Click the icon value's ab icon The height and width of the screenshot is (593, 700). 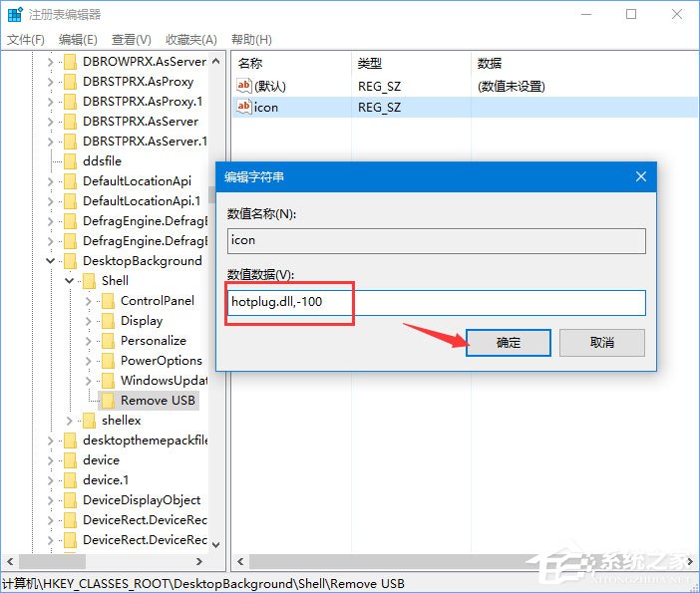(x=243, y=107)
